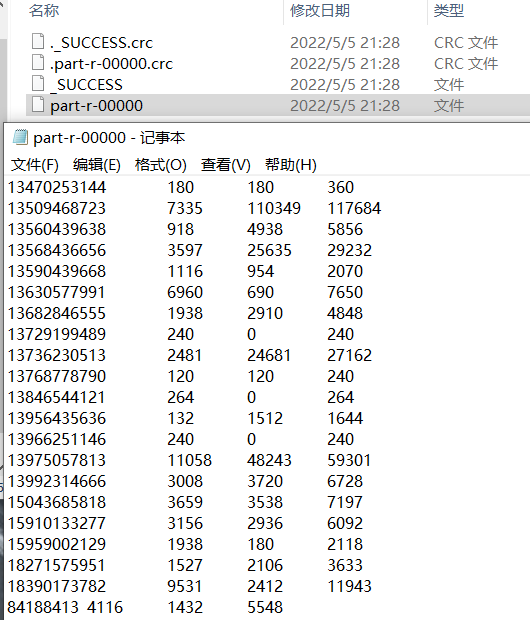The width and height of the screenshot is (530, 620).
Task: Click phone number 13630577991
Action: pyautogui.click(x=57, y=292)
